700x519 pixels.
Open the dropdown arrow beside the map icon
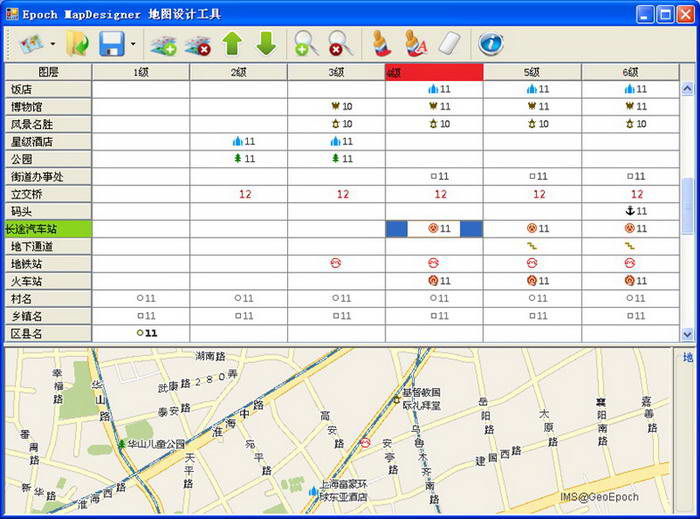53,44
